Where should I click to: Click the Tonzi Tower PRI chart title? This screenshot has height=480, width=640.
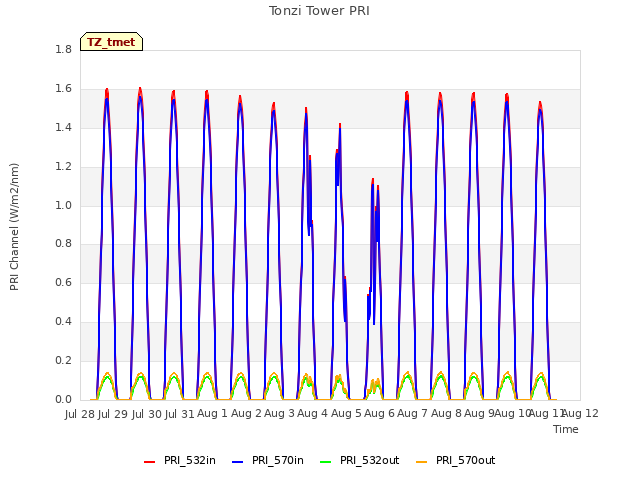click(x=319, y=11)
